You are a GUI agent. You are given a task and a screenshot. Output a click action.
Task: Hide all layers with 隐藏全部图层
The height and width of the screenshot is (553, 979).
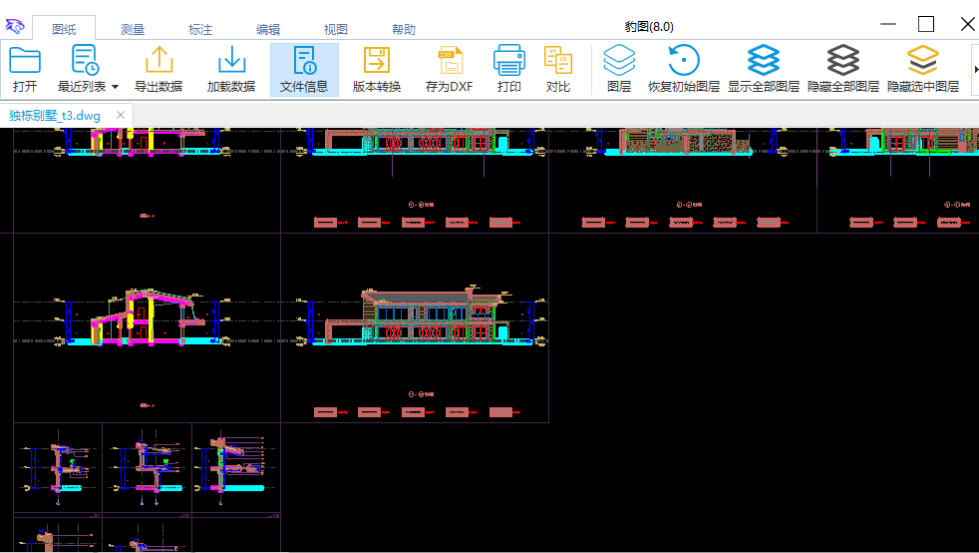pos(843,62)
